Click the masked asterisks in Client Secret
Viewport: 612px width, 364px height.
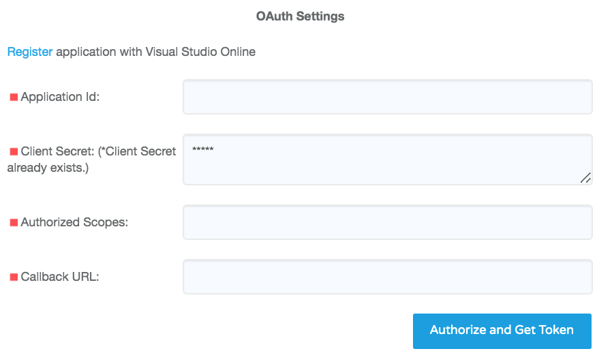[x=203, y=150]
